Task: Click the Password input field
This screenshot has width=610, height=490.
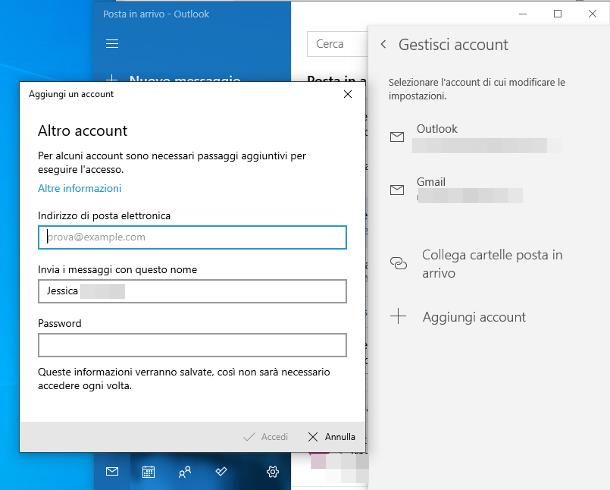Action: pyautogui.click(x=192, y=345)
